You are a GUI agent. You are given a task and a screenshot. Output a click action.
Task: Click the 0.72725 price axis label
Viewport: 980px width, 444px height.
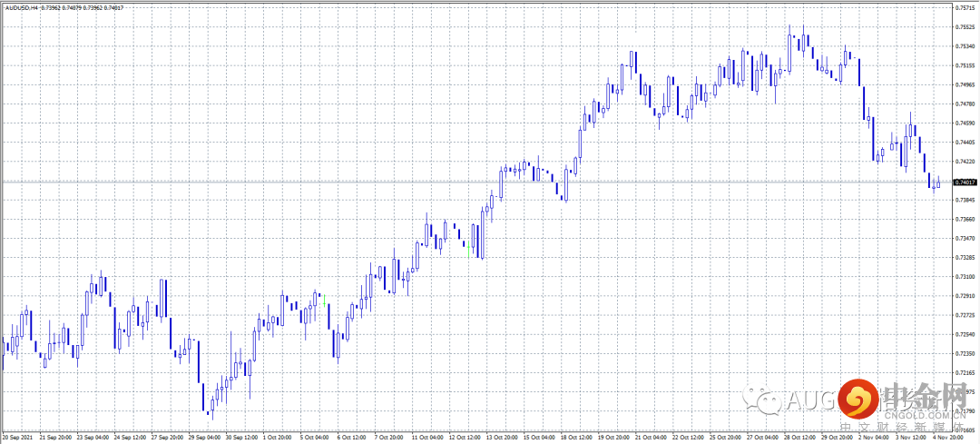pyautogui.click(x=966, y=315)
